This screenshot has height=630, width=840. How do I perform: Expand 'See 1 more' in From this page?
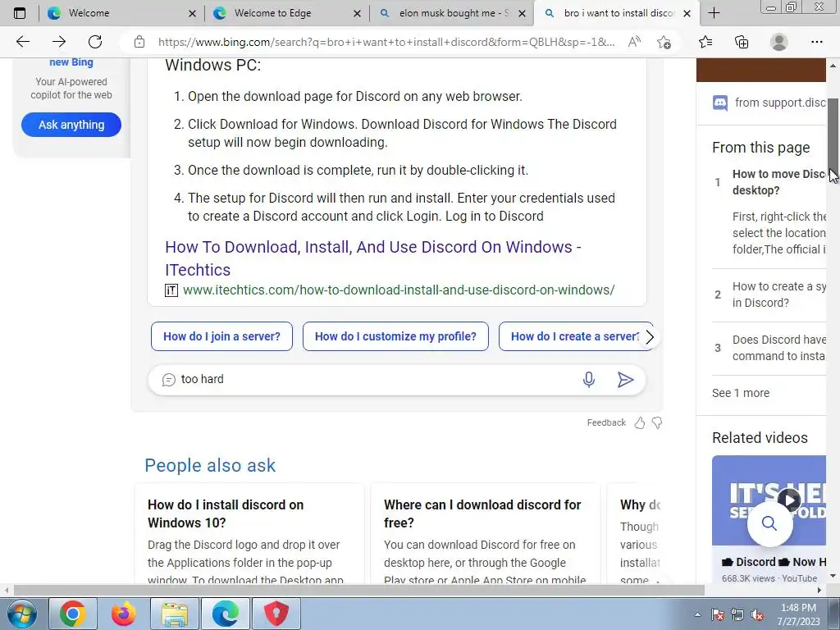[741, 393]
